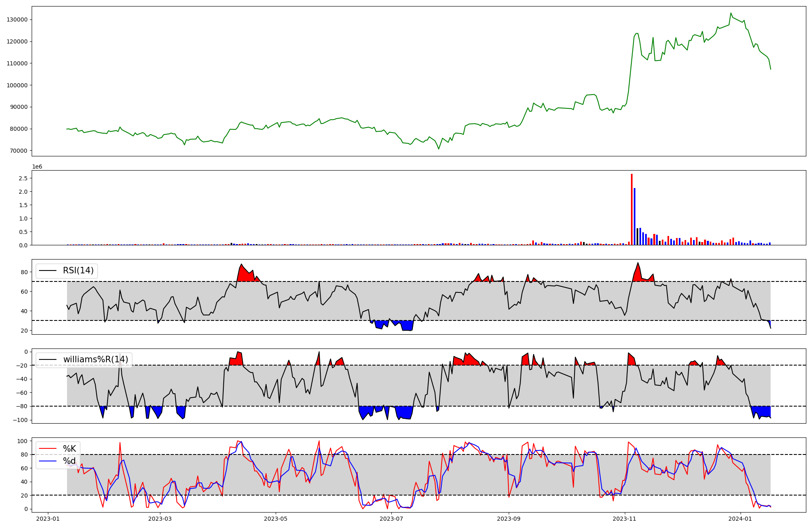Click the 100 tick on the stochastic axis
This screenshot has width=812, height=528.
pyautogui.click(x=23, y=441)
